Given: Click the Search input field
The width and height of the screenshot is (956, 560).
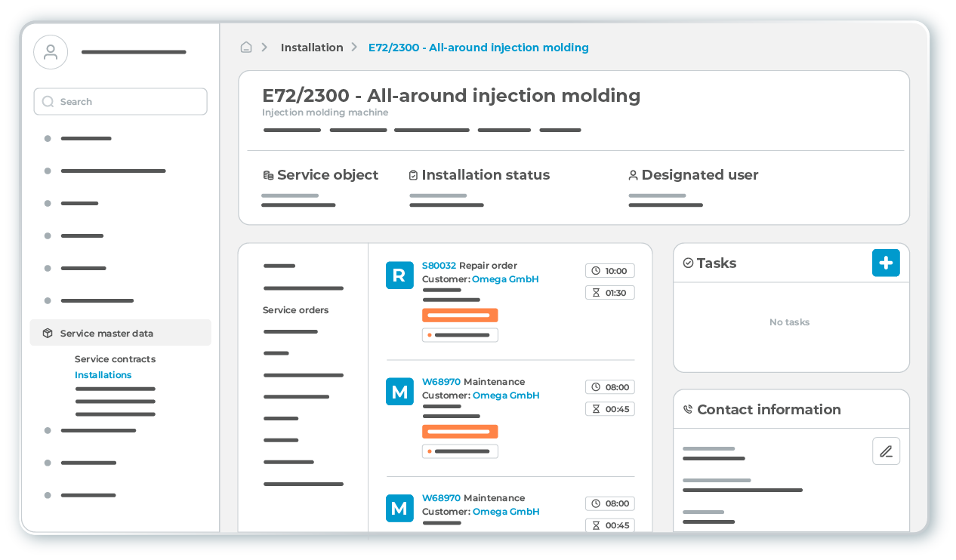Looking at the screenshot, I should [120, 102].
